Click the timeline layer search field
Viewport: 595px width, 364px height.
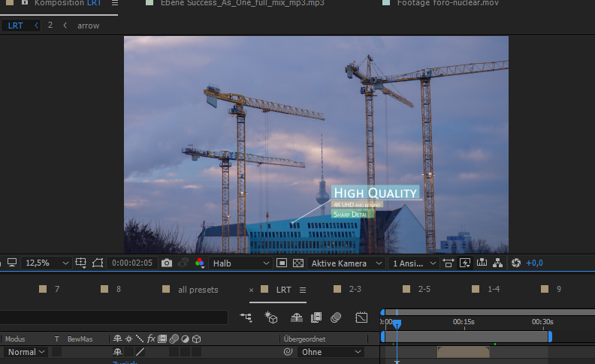point(114,317)
